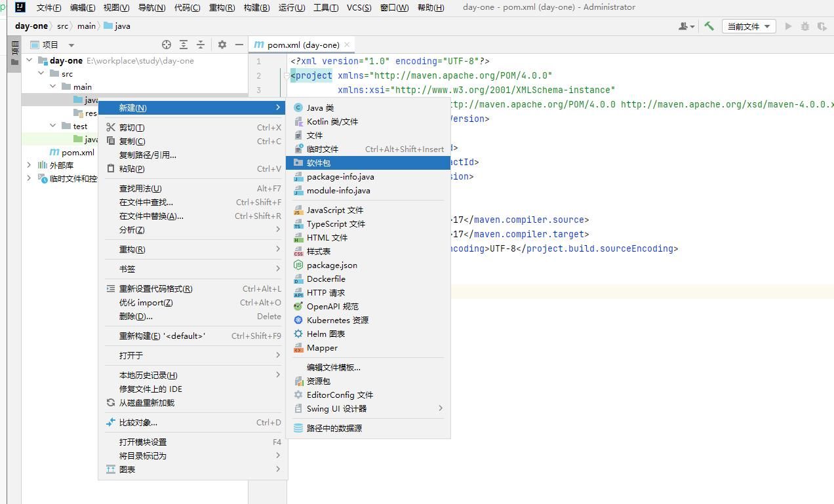
Task: Hide the project panel with minus icon
Action: [x=239, y=45]
